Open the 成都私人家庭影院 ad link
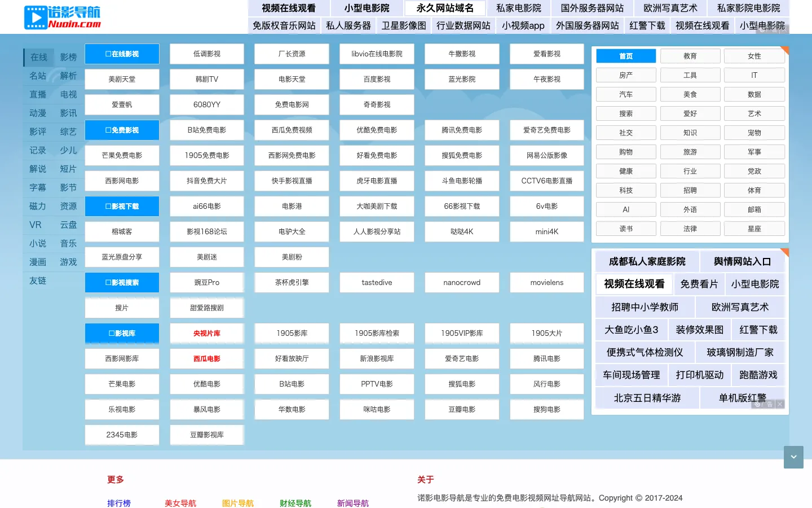The height and width of the screenshot is (508, 812). tap(647, 262)
